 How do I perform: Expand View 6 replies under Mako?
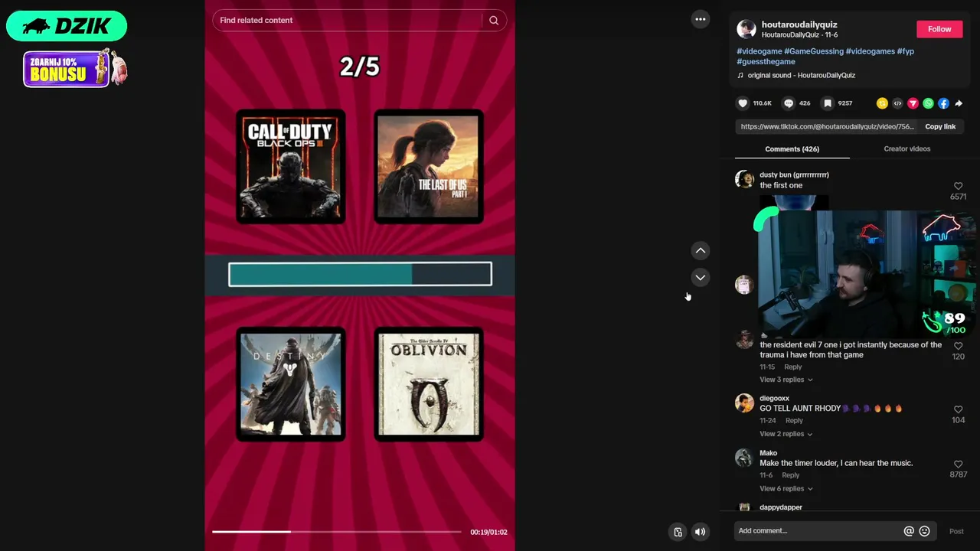tap(786, 488)
